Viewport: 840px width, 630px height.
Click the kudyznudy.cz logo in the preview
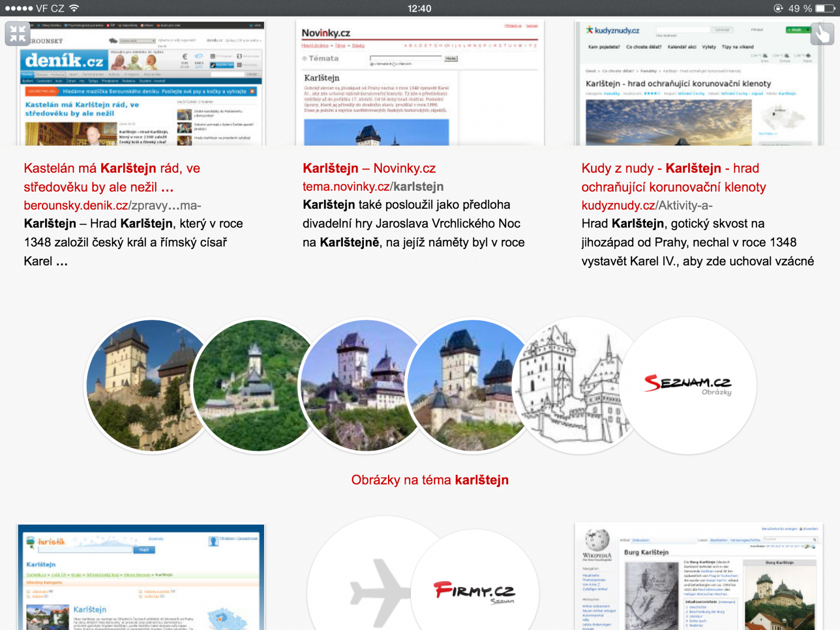tap(613, 30)
